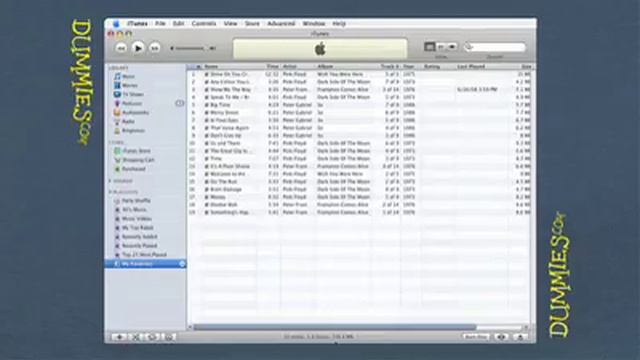Image resolution: width=640 pixels, height=360 pixels.
Task: Open the Store menu
Action: click(252, 24)
